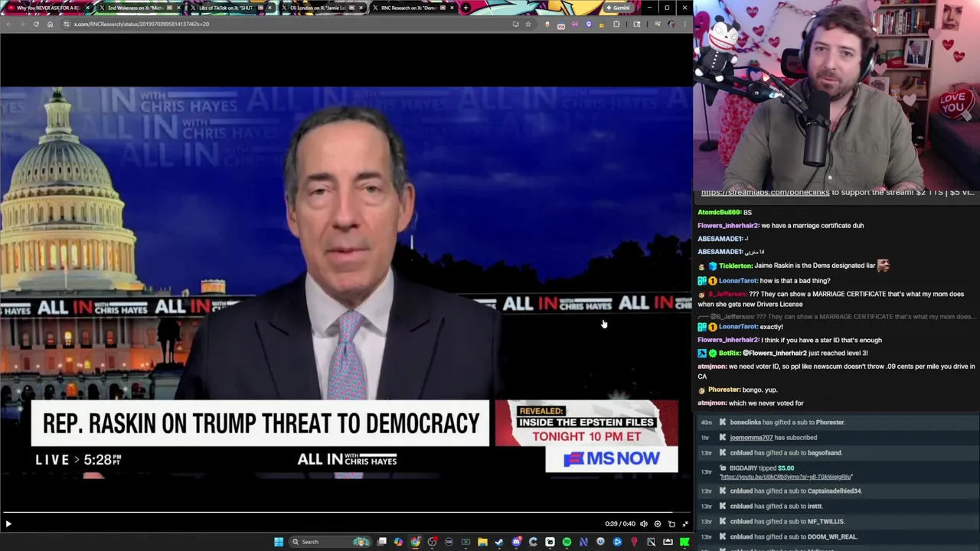Screen dimensions: 980x551
Task: Click the username 'Ticklerton' in chat
Action: pyautogui.click(x=735, y=266)
